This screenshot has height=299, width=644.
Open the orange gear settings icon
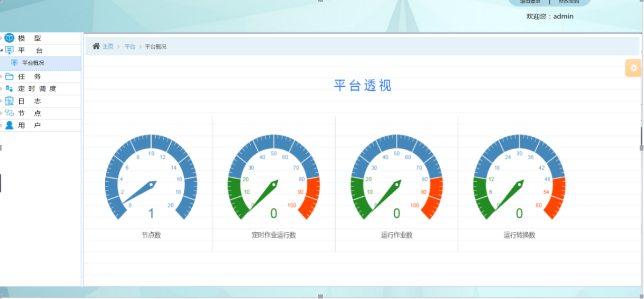633,67
